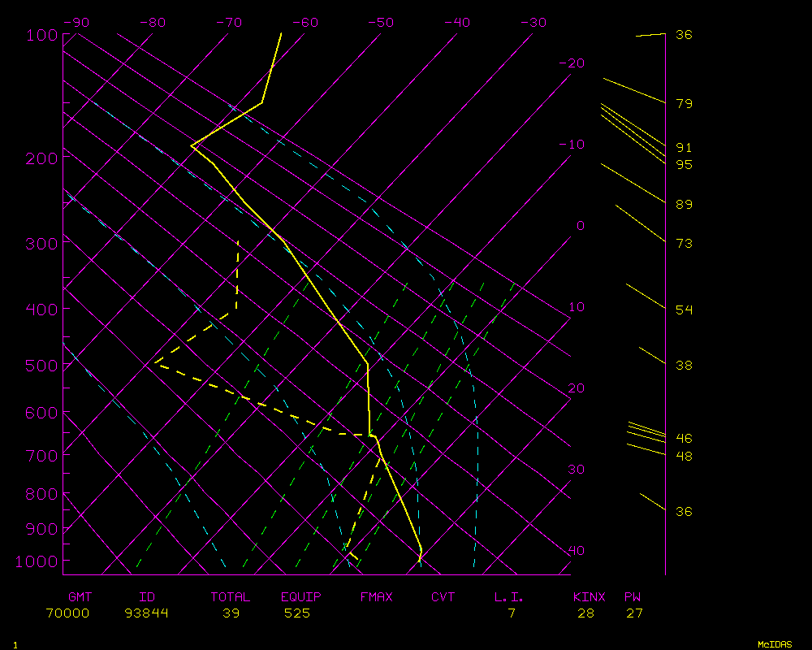Click the McIDAS label in bottom corner

[x=775, y=644]
